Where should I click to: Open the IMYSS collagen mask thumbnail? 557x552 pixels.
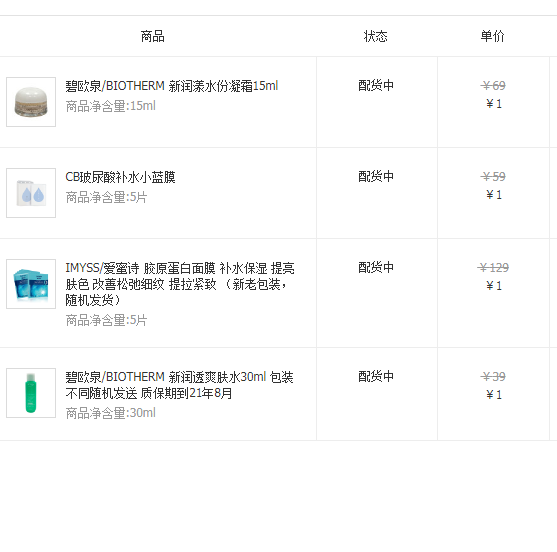coord(31,284)
